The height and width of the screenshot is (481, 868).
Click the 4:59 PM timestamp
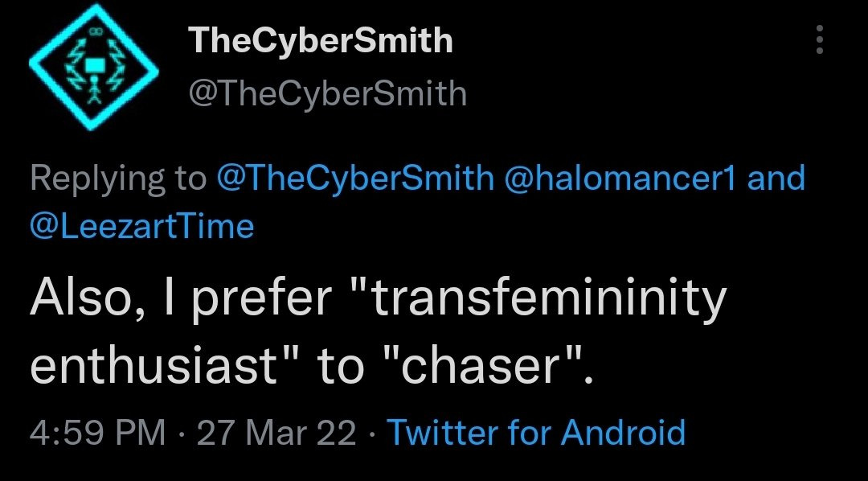98,433
